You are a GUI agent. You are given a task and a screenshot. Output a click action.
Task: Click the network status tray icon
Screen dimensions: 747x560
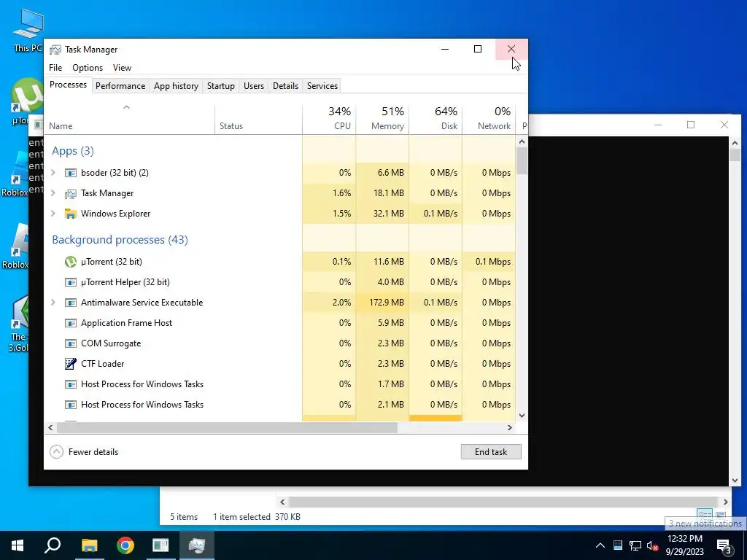(635, 545)
